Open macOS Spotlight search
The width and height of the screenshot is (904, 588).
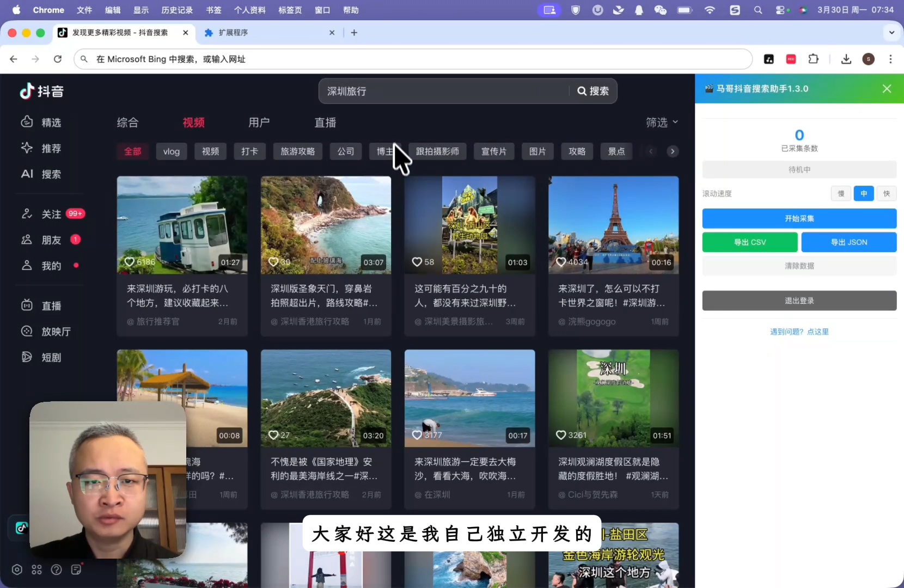[x=758, y=10]
